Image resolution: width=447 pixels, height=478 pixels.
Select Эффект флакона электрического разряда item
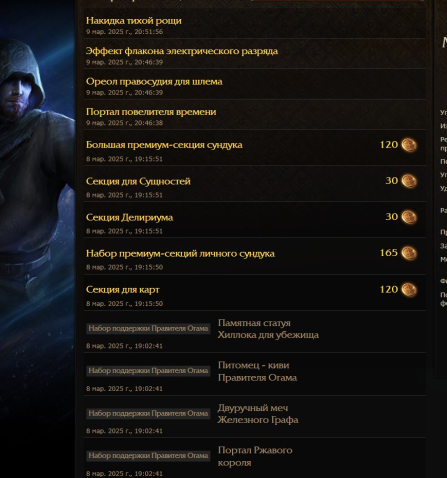coord(182,51)
